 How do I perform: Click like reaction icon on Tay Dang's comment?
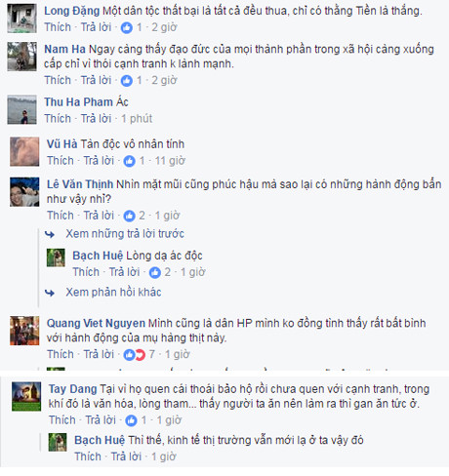click(x=131, y=420)
